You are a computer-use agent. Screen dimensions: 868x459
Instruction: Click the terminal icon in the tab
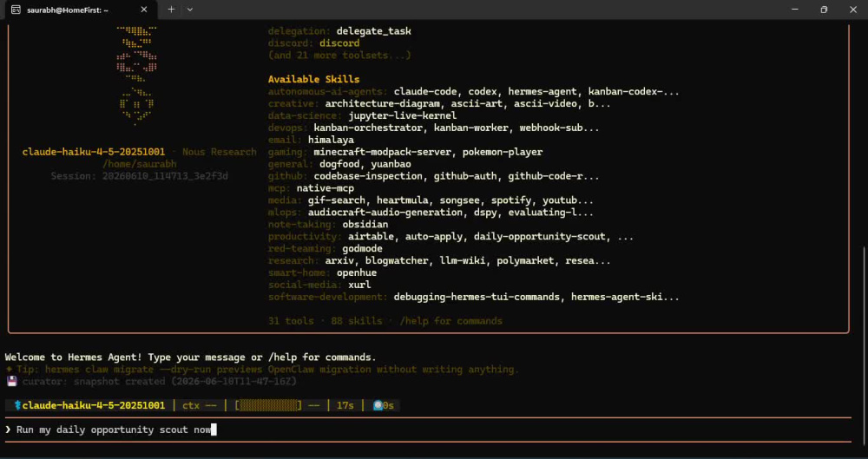16,10
